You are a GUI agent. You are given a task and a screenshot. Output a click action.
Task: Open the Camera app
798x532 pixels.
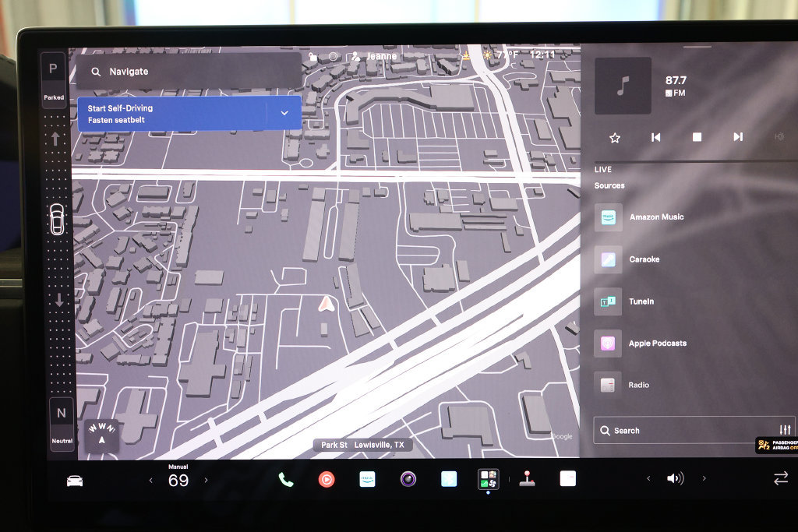click(408, 479)
